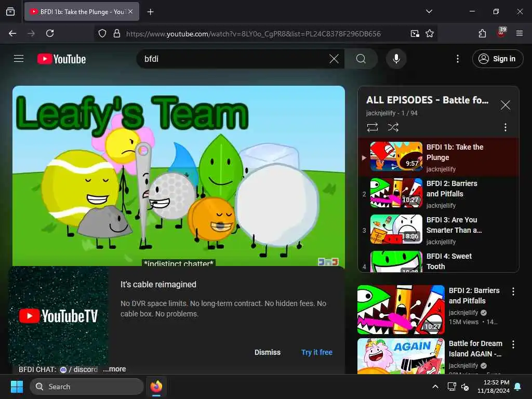The image size is (532, 399).
Task: View site security lock information
Action: pos(117,33)
